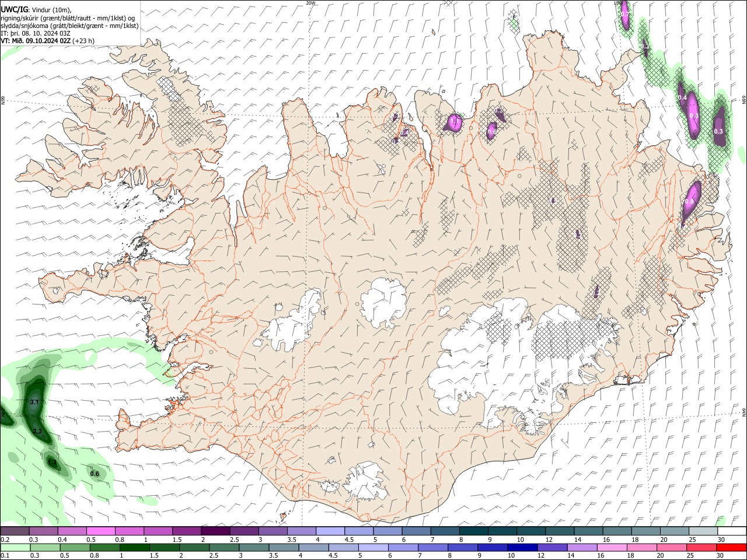Click the bright red swatch after the bottom-row 30
This screenshot has width=747, height=560.
(731, 548)
